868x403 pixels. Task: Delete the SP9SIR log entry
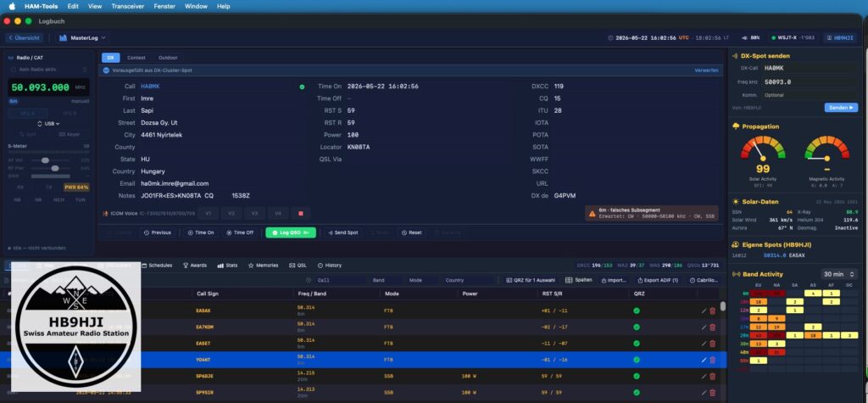tap(712, 393)
